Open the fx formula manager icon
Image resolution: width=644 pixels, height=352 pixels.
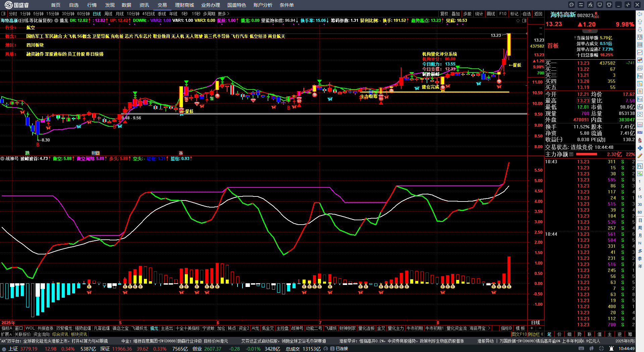[590, 5]
